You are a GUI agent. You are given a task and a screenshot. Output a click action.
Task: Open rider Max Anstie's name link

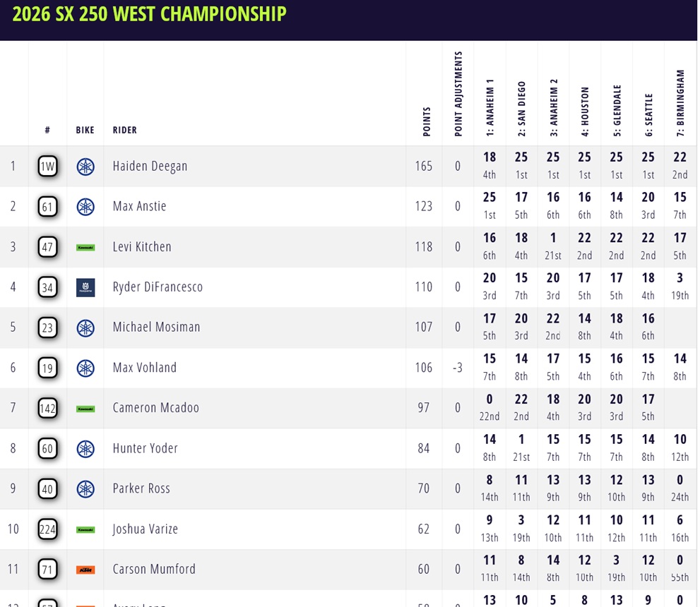[139, 207]
